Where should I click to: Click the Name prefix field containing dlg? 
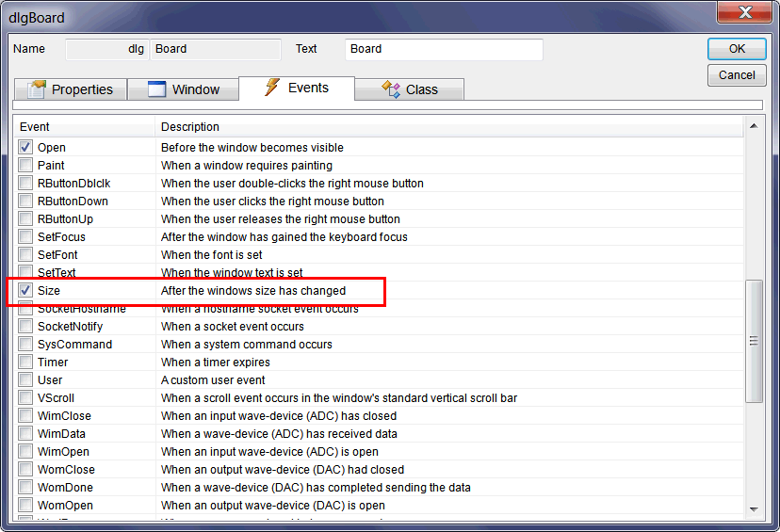[107, 49]
